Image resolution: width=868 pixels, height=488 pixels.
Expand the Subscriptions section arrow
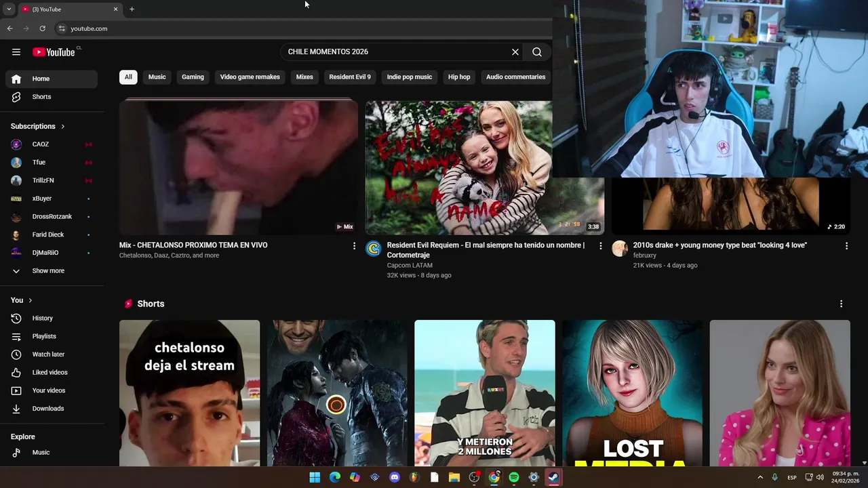click(x=63, y=126)
